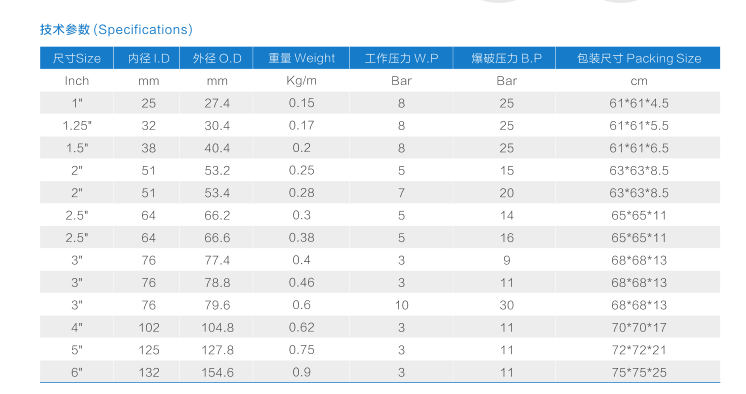This screenshot has height=394, width=746.
Task: Click the 技术参数 (Specifications) heading
Action: pyautogui.click(x=116, y=30)
